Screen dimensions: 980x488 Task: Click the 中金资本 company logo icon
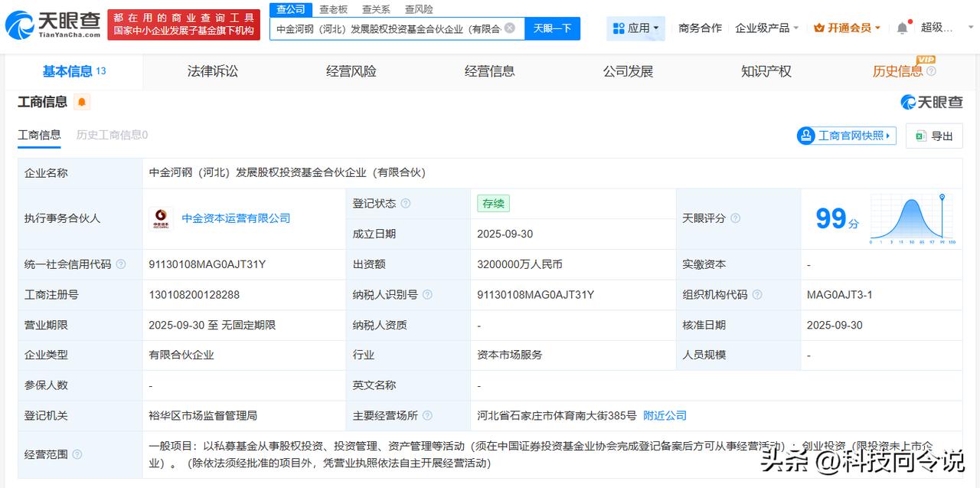coord(161,218)
